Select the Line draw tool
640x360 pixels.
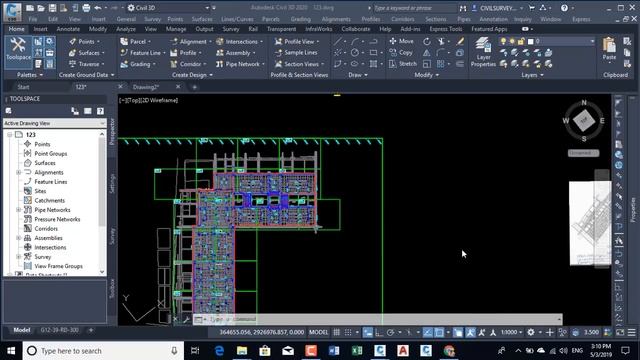(338, 41)
